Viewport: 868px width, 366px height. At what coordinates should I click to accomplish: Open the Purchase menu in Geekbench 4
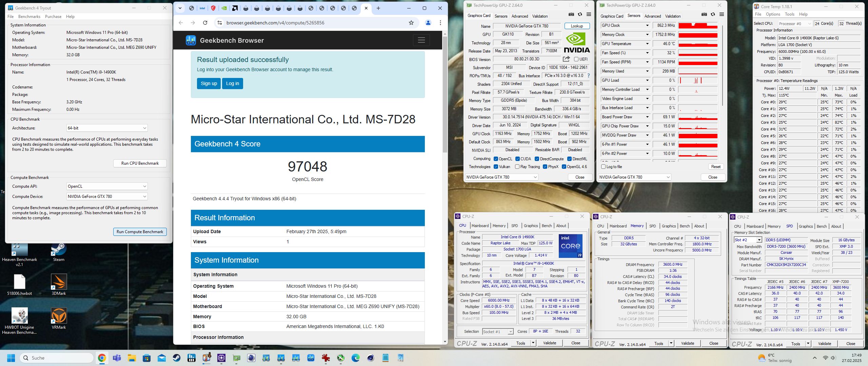53,16
